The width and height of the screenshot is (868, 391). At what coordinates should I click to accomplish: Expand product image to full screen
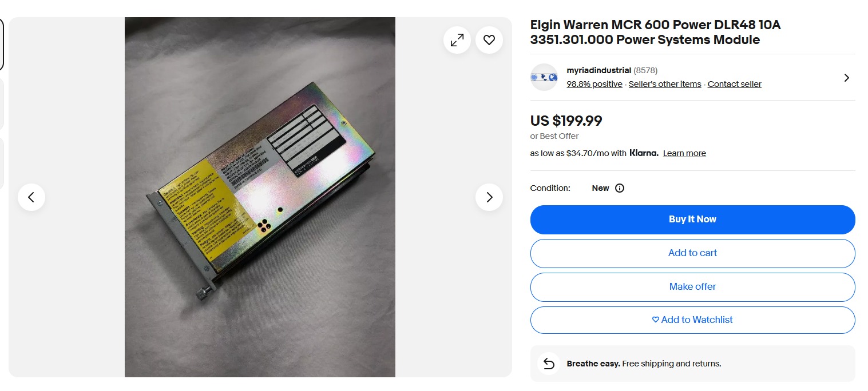(457, 40)
